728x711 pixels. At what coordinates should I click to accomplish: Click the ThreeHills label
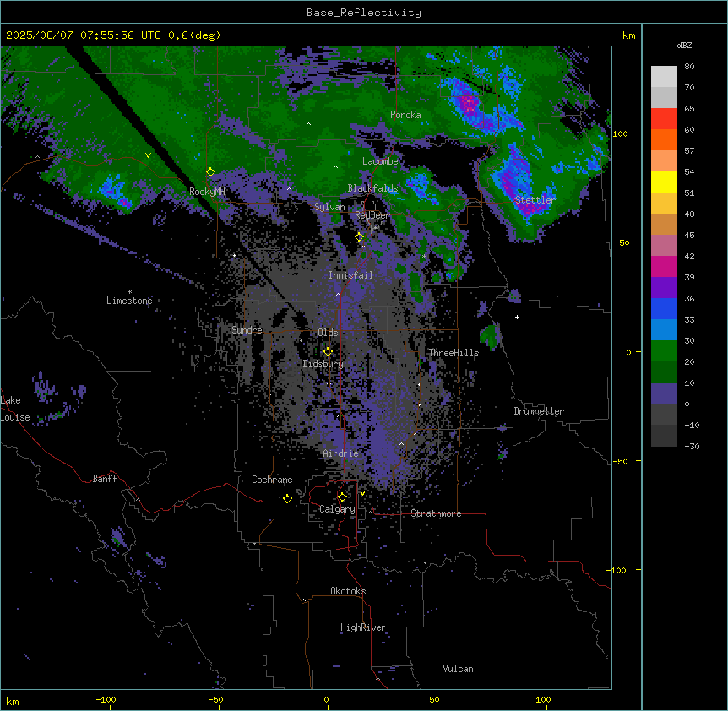point(454,353)
